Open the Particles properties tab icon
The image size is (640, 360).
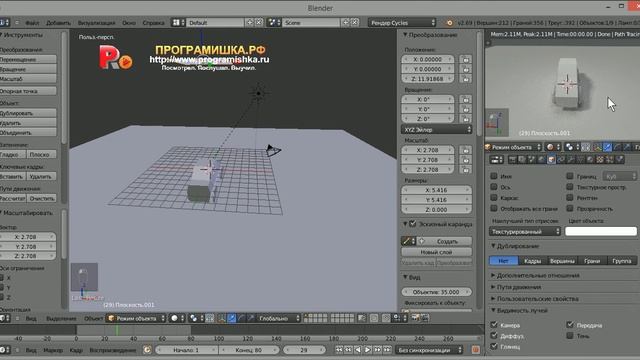(610, 159)
